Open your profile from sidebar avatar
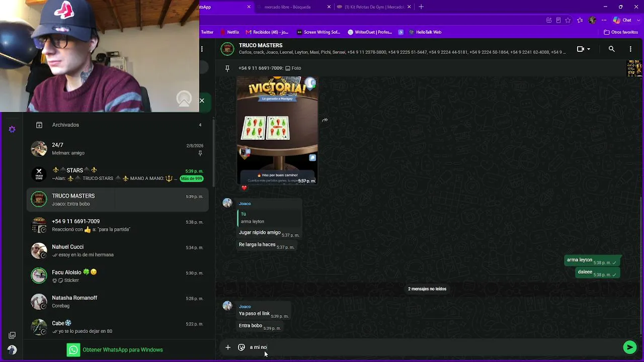This screenshot has width=644, height=362. coord(12,350)
